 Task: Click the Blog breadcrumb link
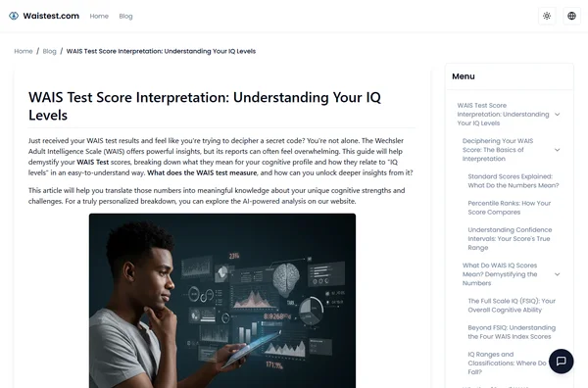point(49,51)
